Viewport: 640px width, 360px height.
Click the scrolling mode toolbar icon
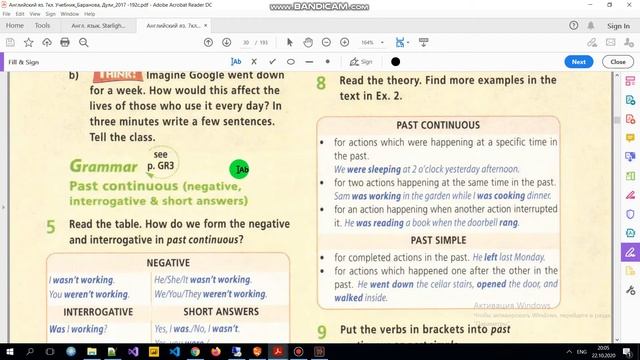[x=424, y=42]
